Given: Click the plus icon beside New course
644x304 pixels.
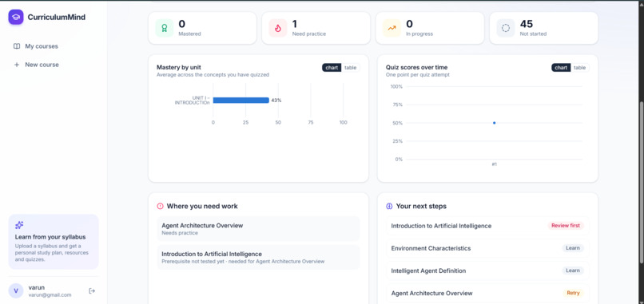Looking at the screenshot, I should (x=17, y=65).
